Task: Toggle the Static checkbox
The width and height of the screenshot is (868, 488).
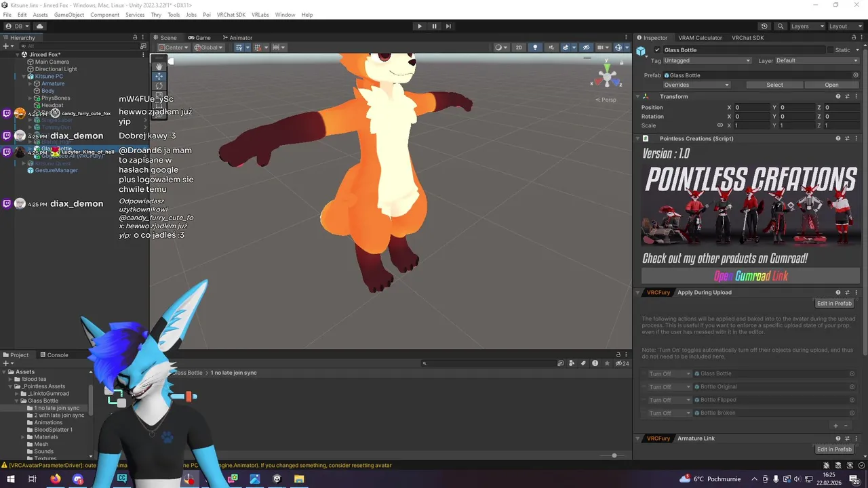Action: coord(830,50)
